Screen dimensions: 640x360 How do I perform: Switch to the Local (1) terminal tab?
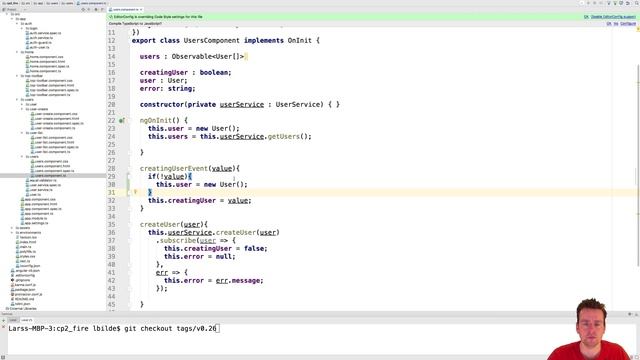click(x=27, y=320)
